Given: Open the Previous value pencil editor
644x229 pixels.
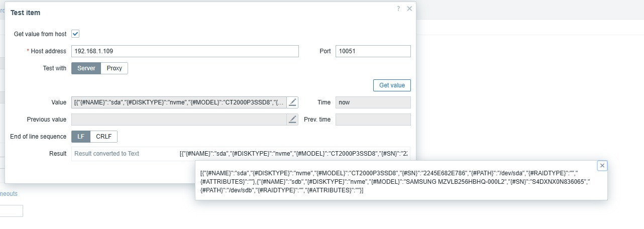Looking at the screenshot, I should (293, 120).
